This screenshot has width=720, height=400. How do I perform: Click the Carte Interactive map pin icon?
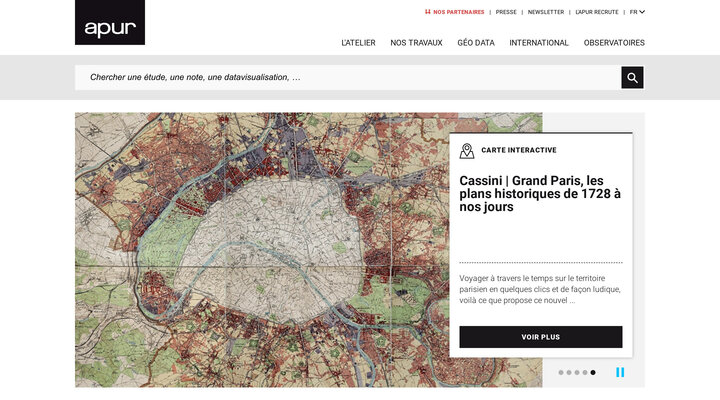point(467,151)
